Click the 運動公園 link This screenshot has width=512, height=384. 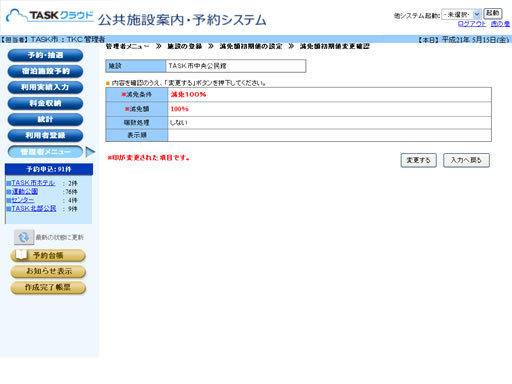click(x=25, y=191)
